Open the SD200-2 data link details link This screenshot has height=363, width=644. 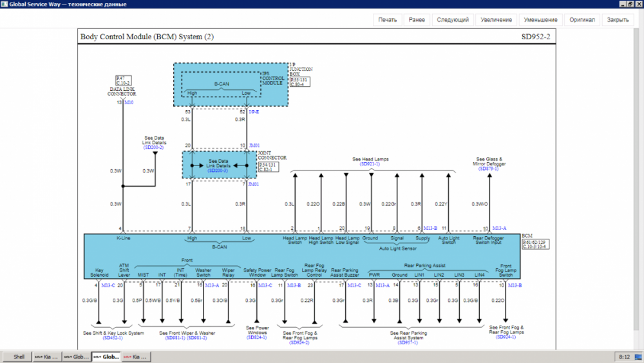[x=154, y=147]
